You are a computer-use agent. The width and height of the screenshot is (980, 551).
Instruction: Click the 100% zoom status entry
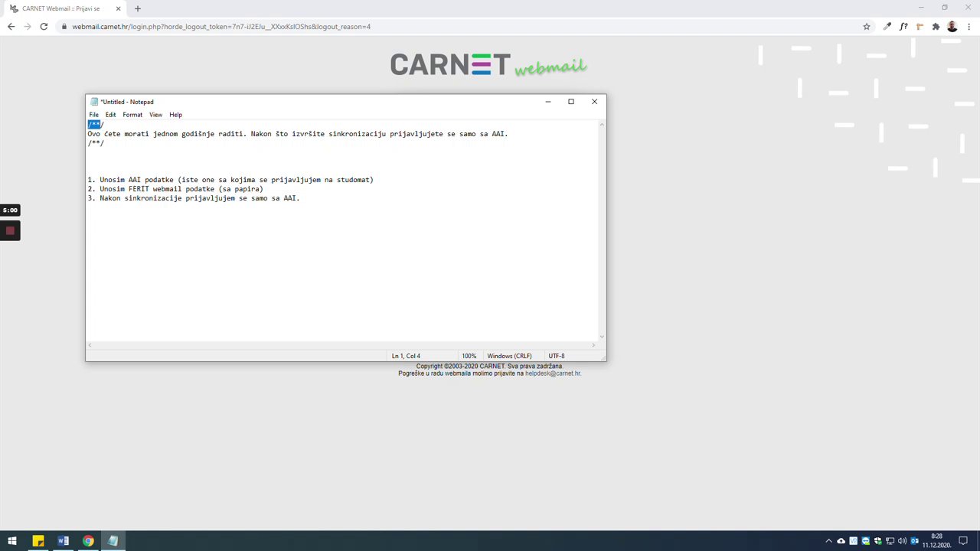pos(469,356)
